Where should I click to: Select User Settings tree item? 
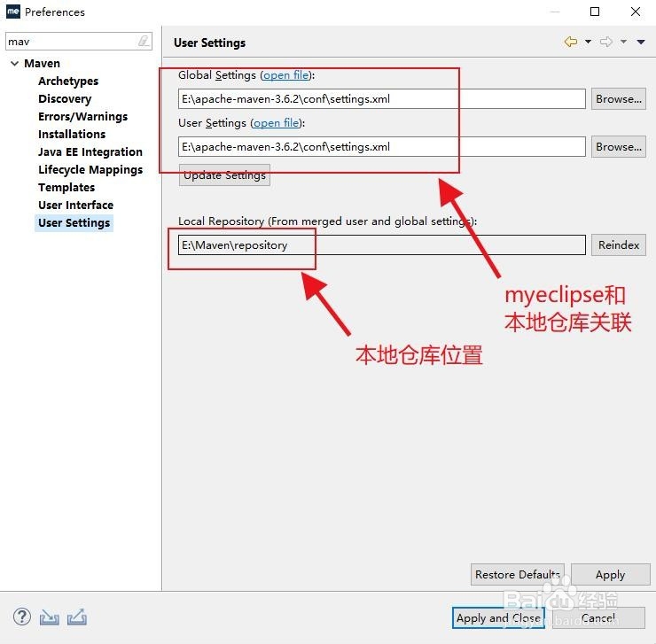(x=74, y=223)
